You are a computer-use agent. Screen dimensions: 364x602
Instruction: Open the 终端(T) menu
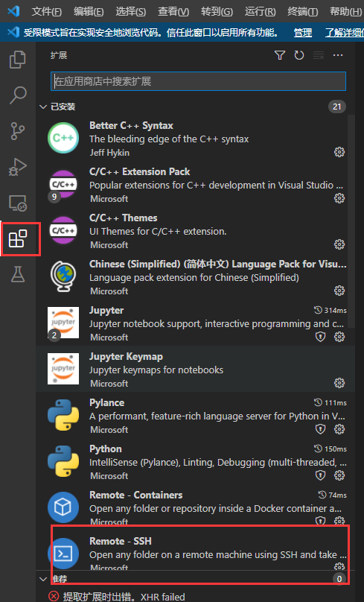point(303,11)
